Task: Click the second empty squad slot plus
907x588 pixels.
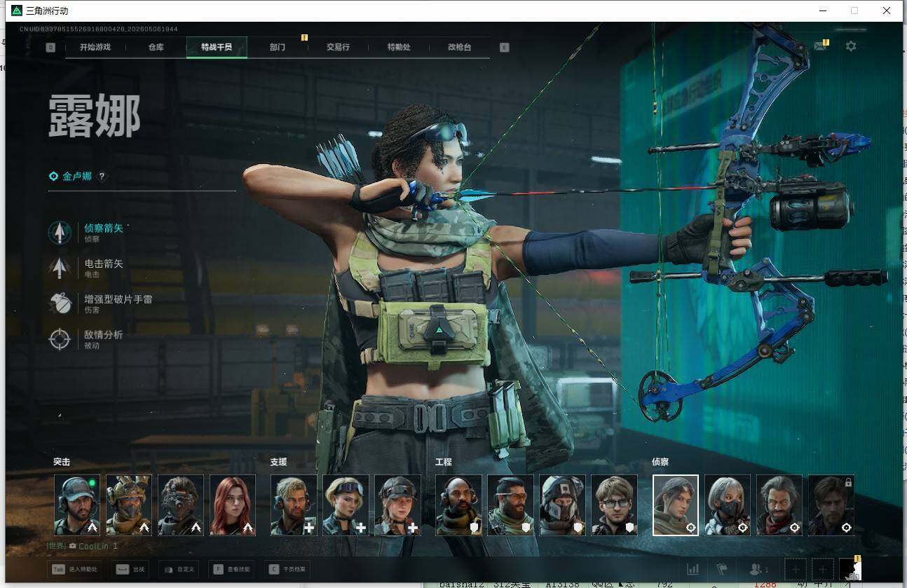Action: pyautogui.click(x=823, y=570)
